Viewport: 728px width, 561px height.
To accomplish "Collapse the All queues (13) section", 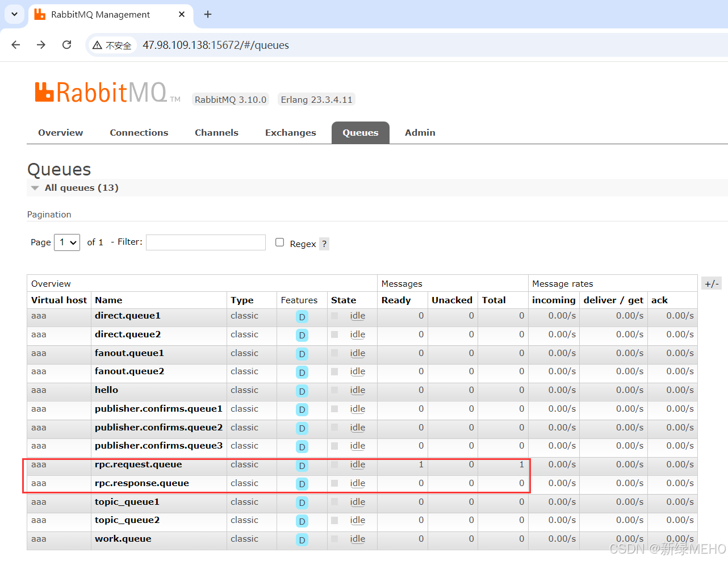I will coord(35,188).
